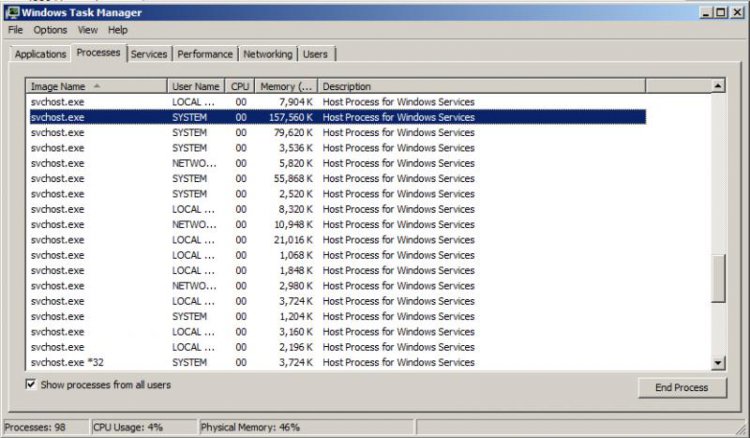Open the File menu
This screenshot has width=750, height=438.
[15, 30]
